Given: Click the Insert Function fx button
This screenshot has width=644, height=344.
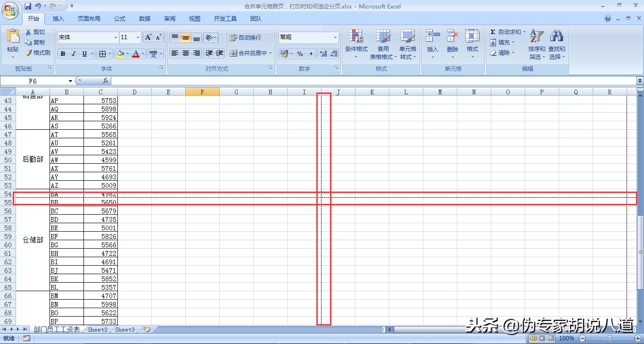Looking at the screenshot, I should [106, 81].
